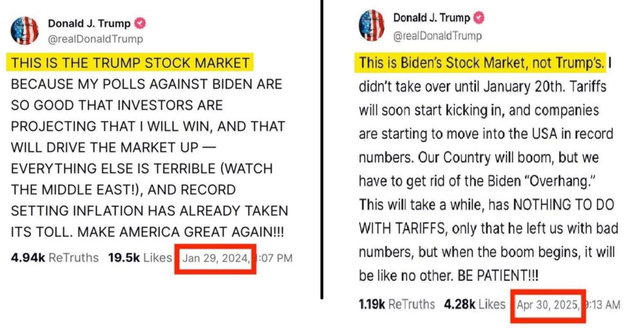Screen dimensions: 644x328
Task: Click the 9:13 AM timestamp
Action: click(x=602, y=305)
